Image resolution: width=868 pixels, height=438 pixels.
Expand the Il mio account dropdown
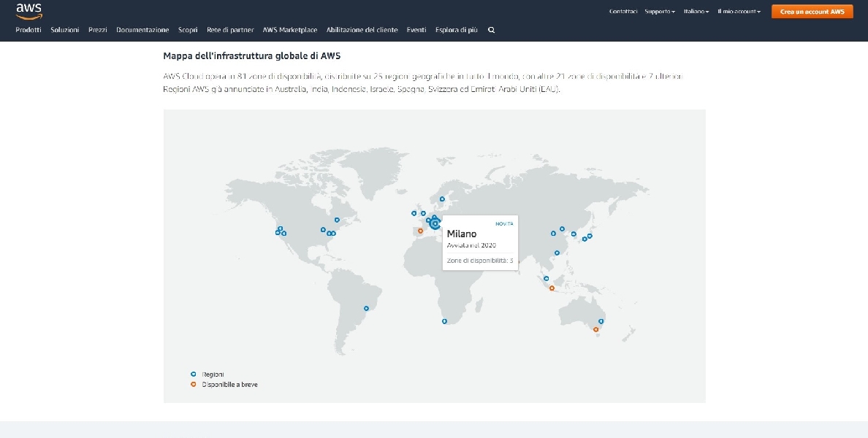[739, 12]
